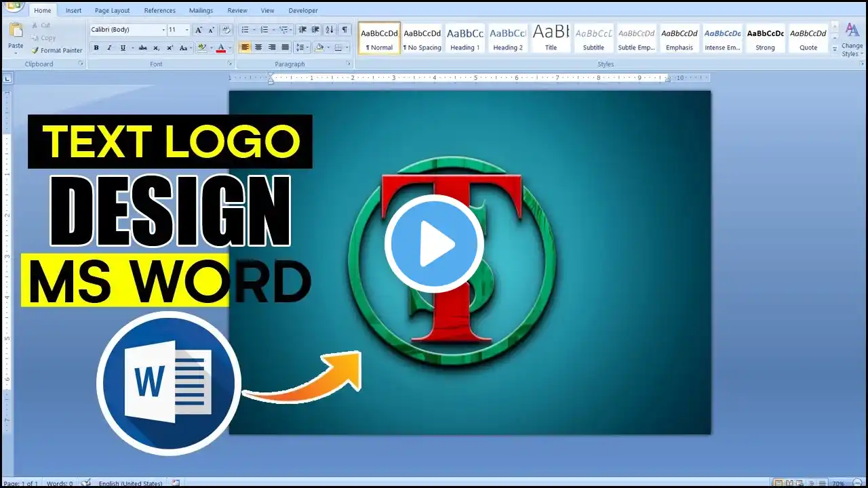Apply the Quote style
This screenshot has width=868, height=488.
(x=808, y=38)
